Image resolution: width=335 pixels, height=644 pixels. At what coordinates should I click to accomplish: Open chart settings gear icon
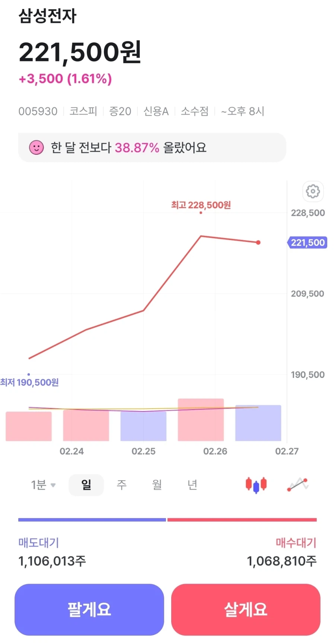click(x=313, y=191)
